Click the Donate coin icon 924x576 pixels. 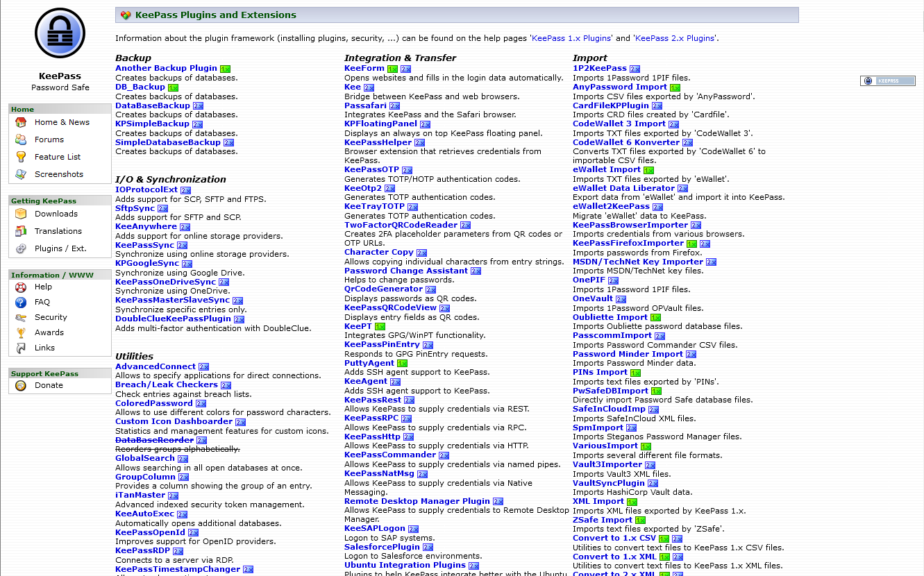pyautogui.click(x=21, y=385)
